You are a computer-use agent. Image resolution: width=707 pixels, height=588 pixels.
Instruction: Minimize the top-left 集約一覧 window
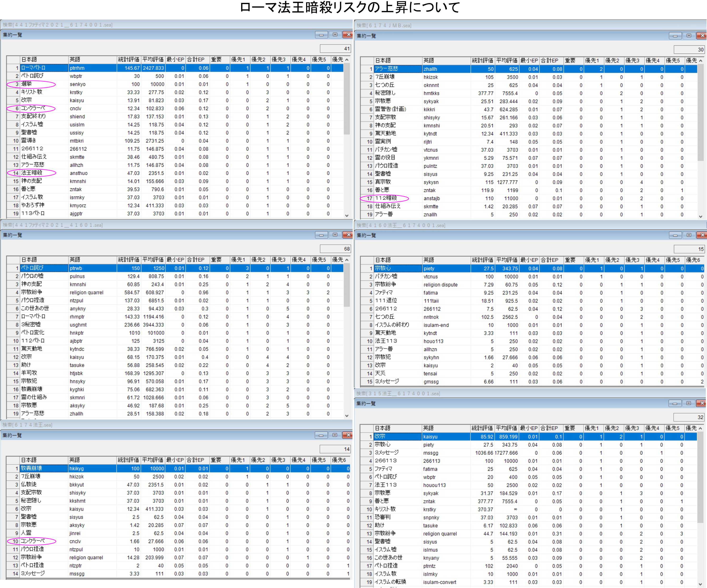click(321, 35)
